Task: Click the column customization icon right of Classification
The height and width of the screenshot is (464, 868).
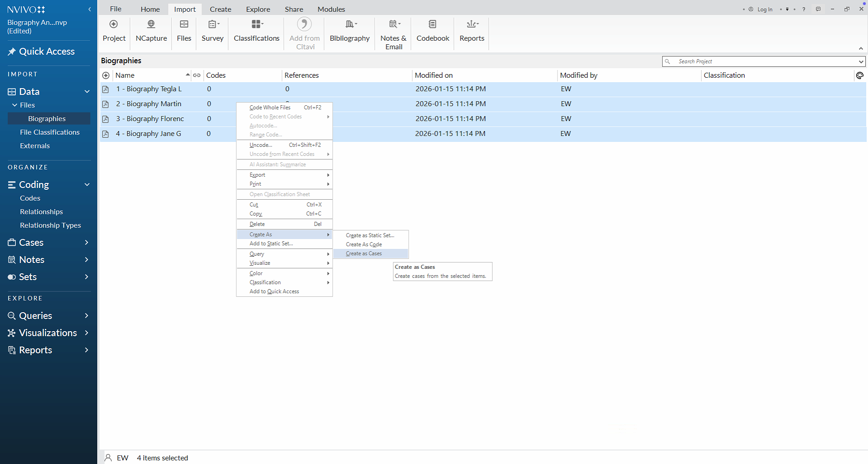Action: click(859, 75)
